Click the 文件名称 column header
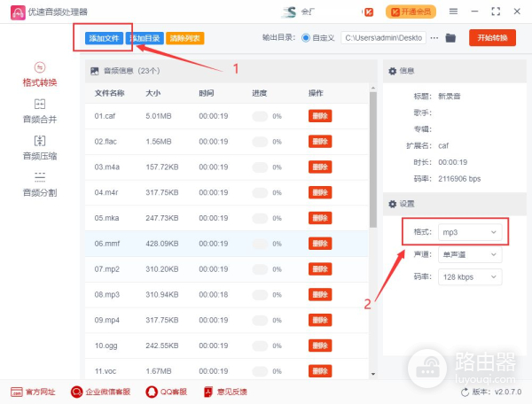Image resolution: width=532 pixels, height=404 pixels. click(109, 93)
